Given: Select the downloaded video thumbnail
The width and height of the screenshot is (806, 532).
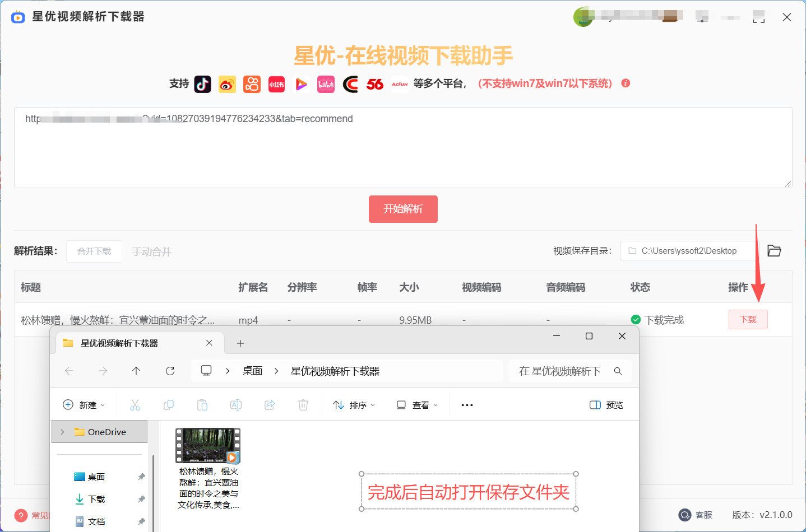Looking at the screenshot, I should pos(208,446).
